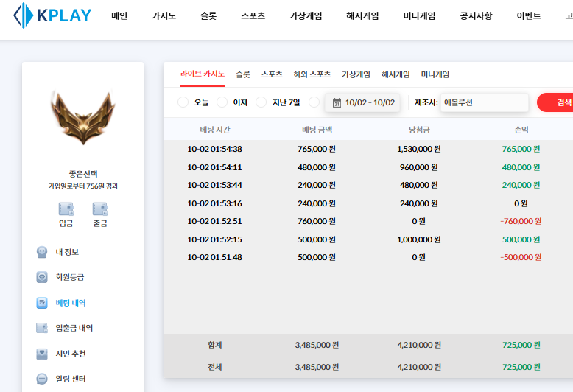
Task: Choose the 지난 7일 radio option
Action: [x=261, y=102]
